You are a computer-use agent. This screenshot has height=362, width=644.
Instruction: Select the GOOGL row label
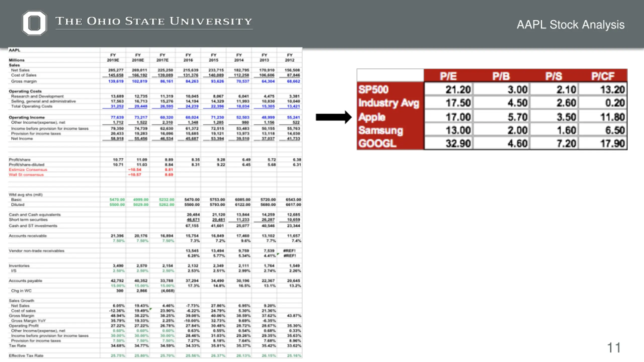(377, 144)
